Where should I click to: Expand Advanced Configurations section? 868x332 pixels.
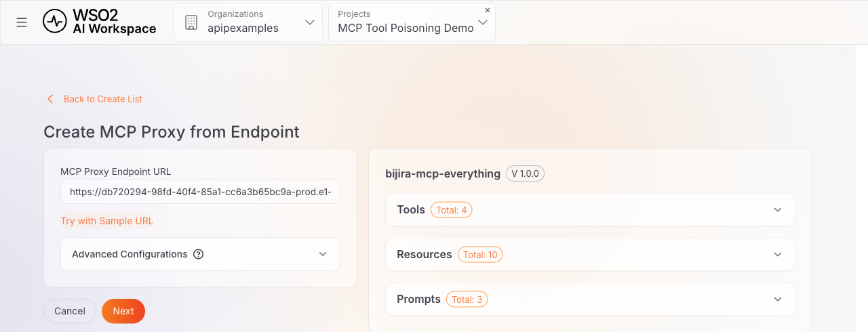200,254
